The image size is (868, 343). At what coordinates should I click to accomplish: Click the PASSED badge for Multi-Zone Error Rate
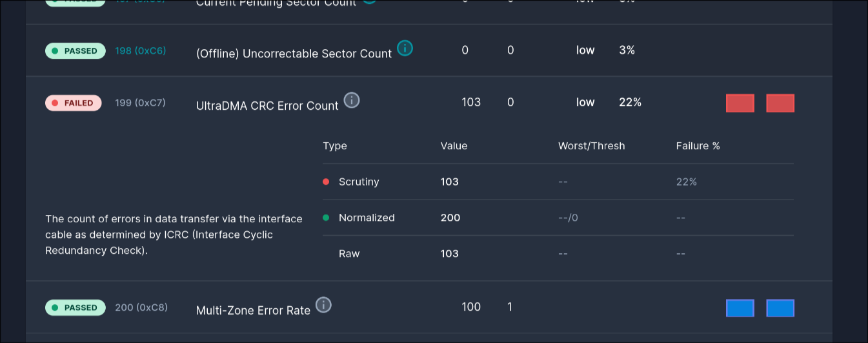[x=75, y=307]
